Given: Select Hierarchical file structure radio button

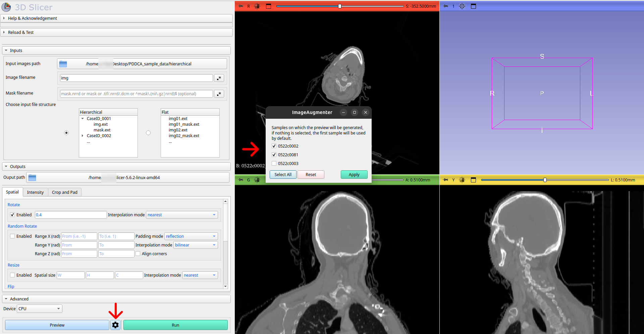Looking at the screenshot, I should coord(66,133).
